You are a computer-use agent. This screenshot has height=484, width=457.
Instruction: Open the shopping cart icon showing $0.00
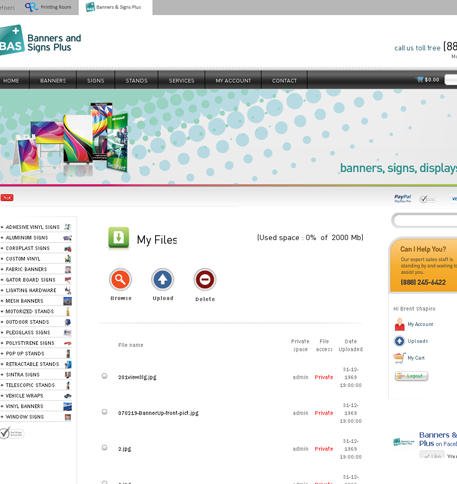[420, 79]
